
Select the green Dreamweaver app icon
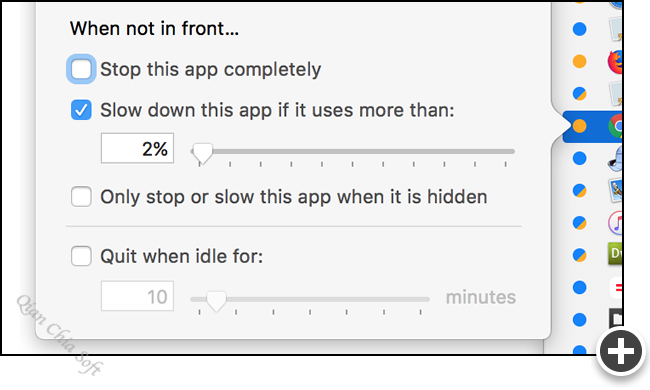616,254
